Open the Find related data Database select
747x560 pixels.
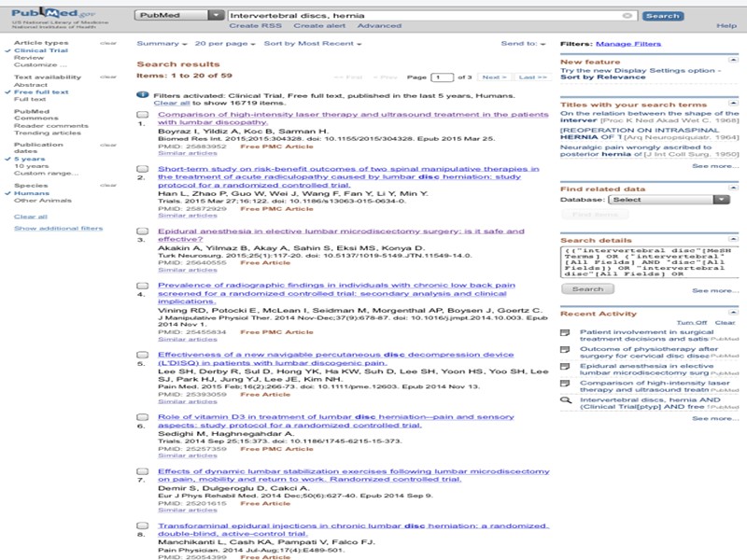point(669,200)
